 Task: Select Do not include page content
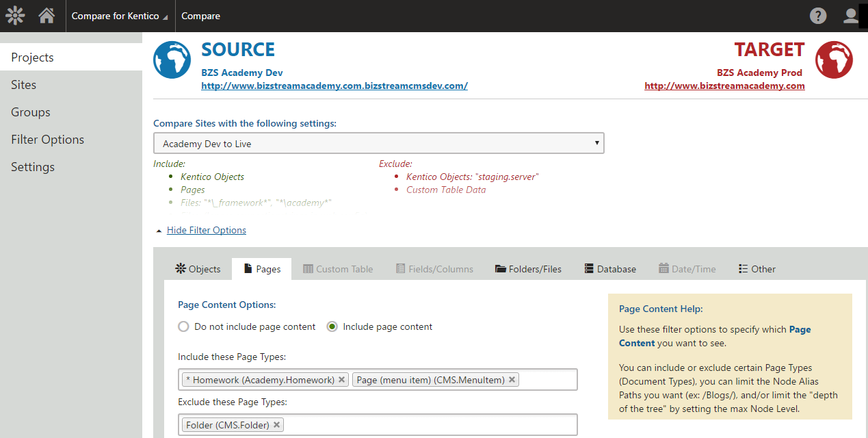tap(183, 327)
